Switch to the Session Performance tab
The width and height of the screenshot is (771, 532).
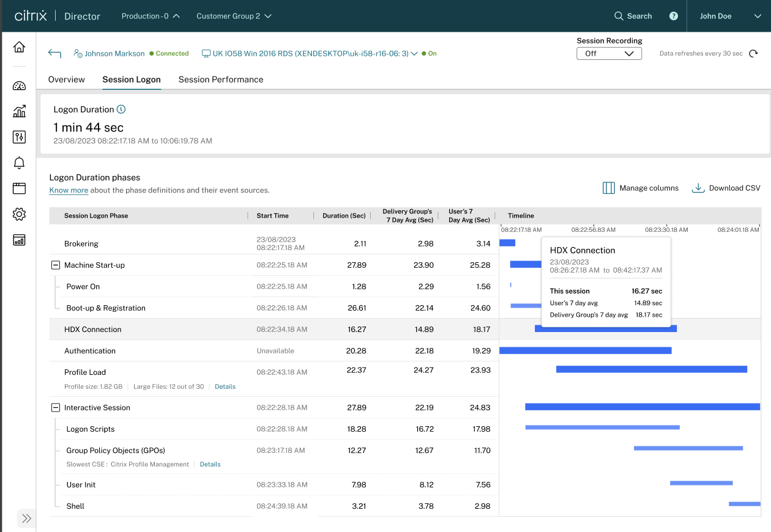221,79
